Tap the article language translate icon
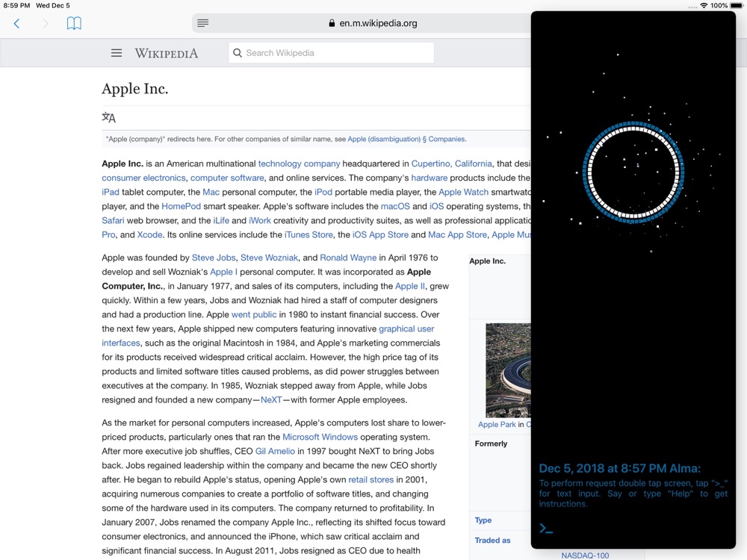 pyautogui.click(x=108, y=117)
